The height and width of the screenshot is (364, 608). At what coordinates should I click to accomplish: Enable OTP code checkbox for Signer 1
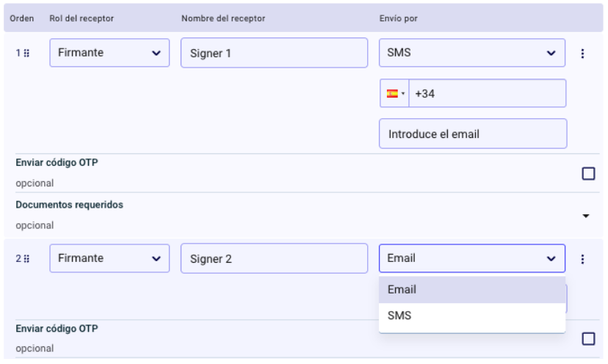[x=588, y=173]
